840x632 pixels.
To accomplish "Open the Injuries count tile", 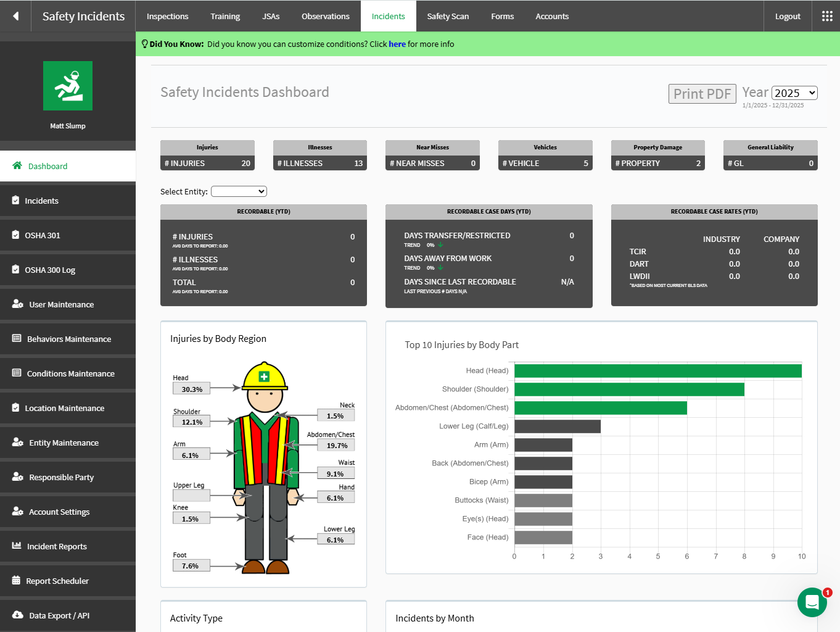I will coord(207,155).
